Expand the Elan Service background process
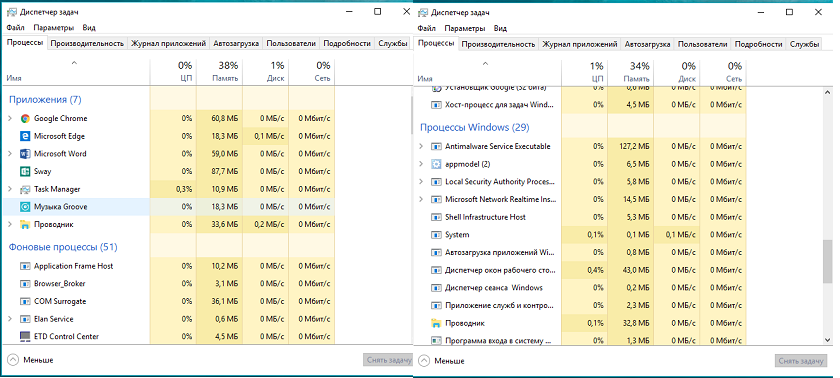840x378 pixels. tap(10, 319)
